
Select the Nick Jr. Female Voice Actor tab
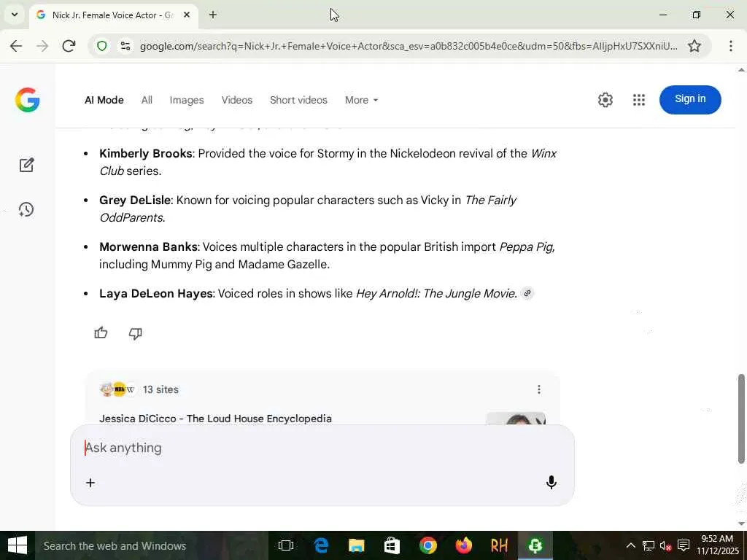tap(113, 15)
